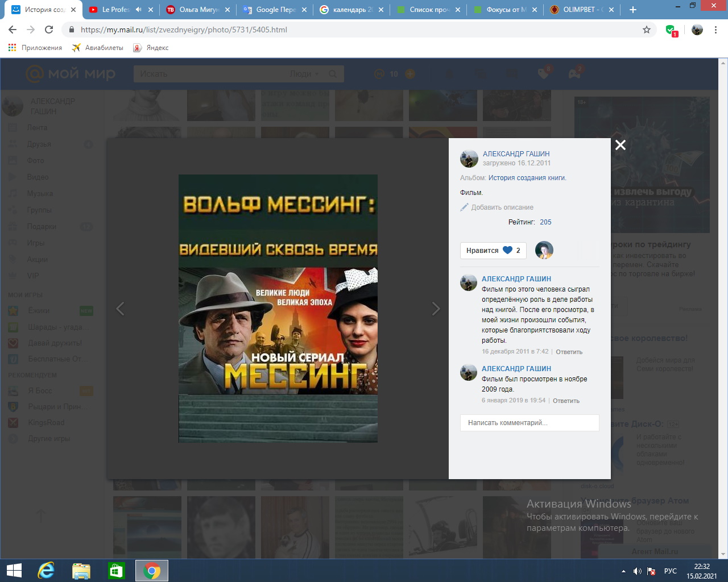Click Другие игры in sidebar
The width and height of the screenshot is (728, 582).
[x=48, y=439]
